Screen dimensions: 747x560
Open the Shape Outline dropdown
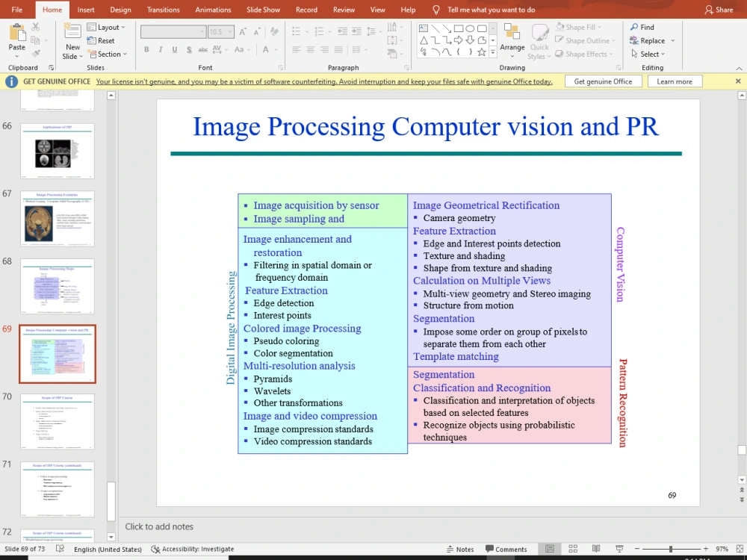pyautogui.click(x=585, y=40)
